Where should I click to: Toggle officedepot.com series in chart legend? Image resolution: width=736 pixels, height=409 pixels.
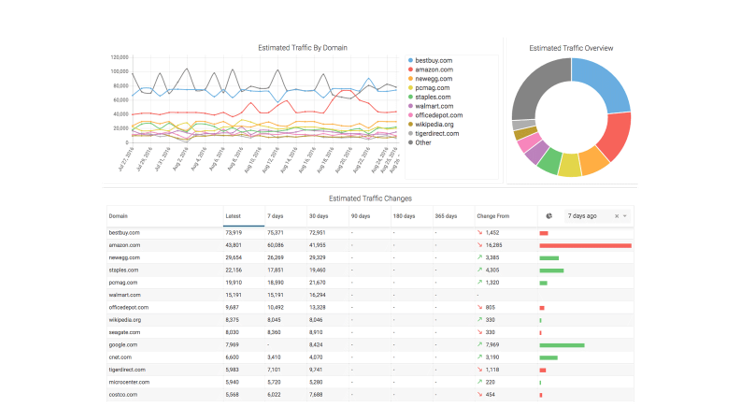pos(435,115)
